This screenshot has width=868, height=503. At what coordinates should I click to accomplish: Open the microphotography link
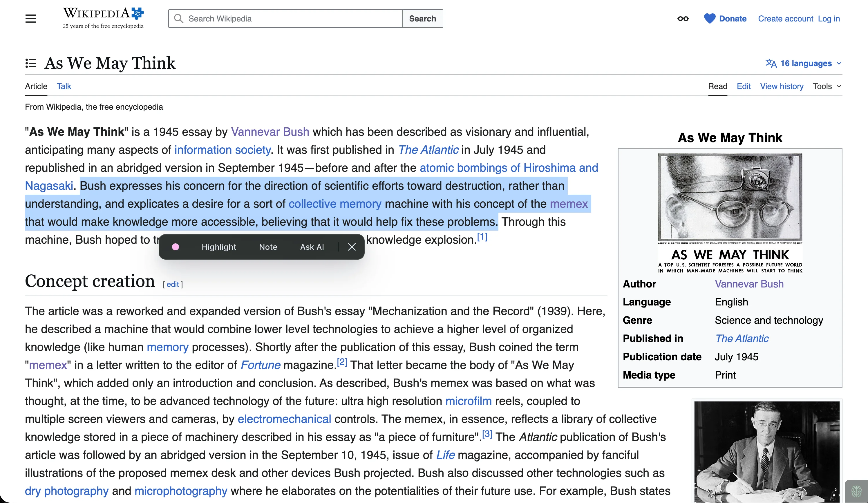tap(181, 491)
